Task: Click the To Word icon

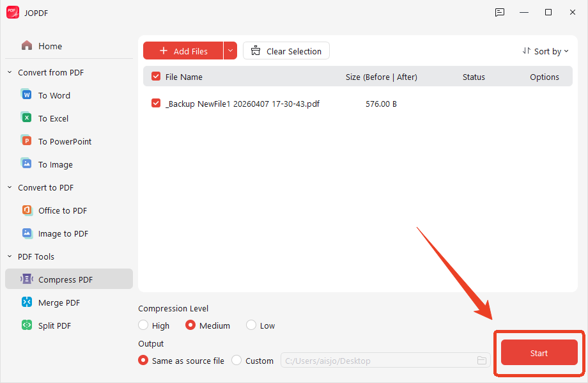Action: [26, 95]
